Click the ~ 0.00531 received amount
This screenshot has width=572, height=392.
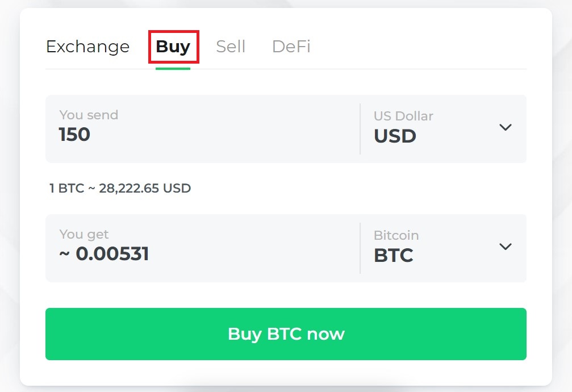coord(104,254)
